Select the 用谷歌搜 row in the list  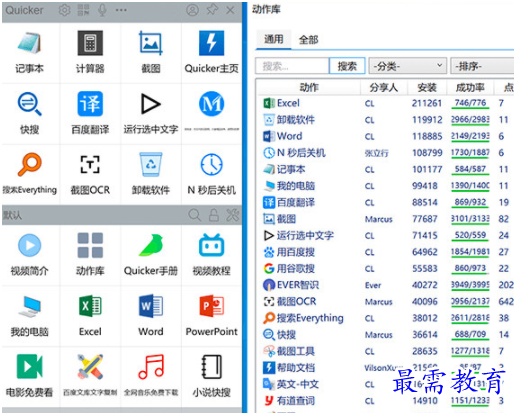386,268
